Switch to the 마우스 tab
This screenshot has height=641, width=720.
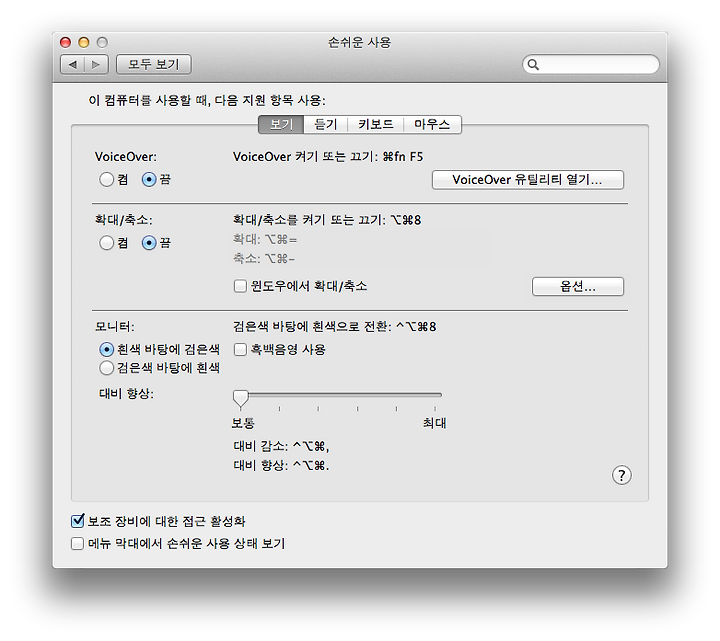pyautogui.click(x=432, y=124)
